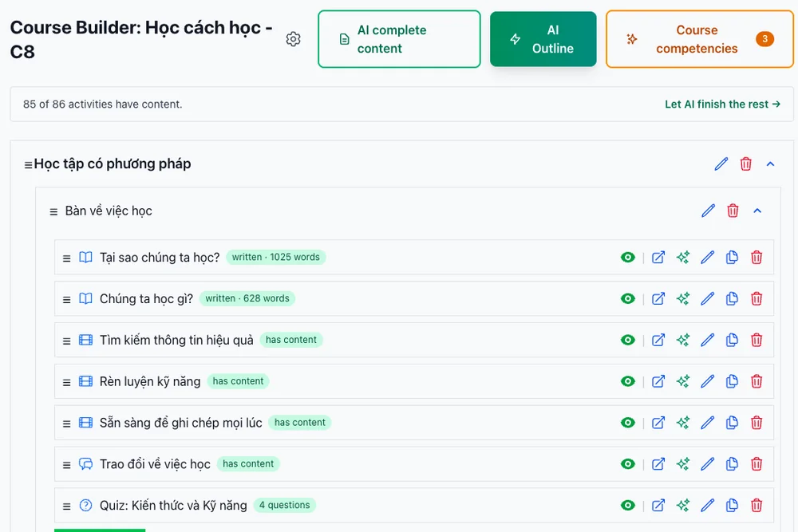Toggle visibility of Sẵn sàng để ghi chép mọi lúc

(628, 423)
